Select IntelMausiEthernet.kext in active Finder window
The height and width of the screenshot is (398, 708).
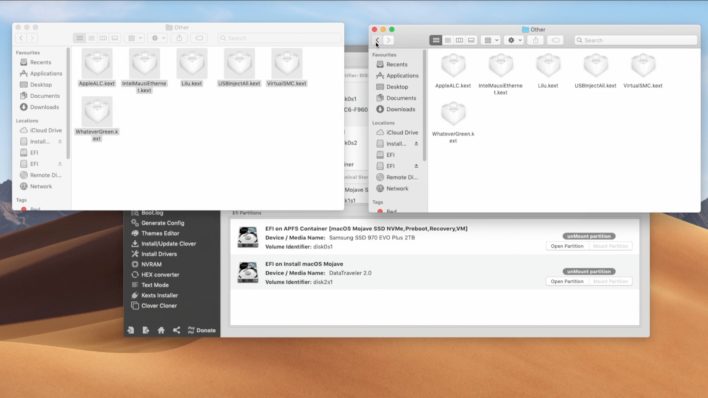(x=500, y=74)
